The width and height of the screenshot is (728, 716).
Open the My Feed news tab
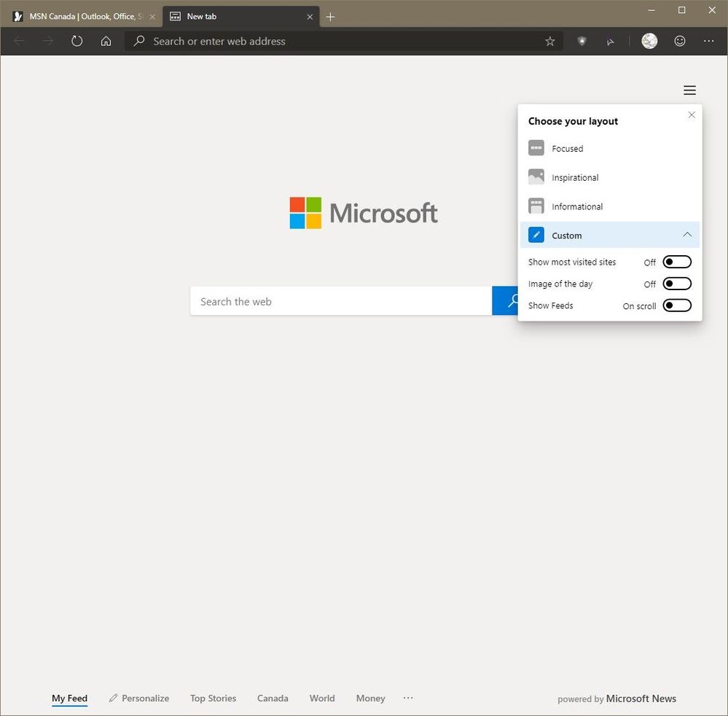click(70, 699)
